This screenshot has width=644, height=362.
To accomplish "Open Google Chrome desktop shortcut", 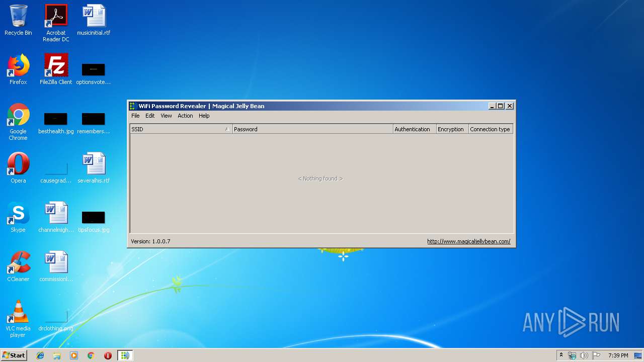I will 18,122.
